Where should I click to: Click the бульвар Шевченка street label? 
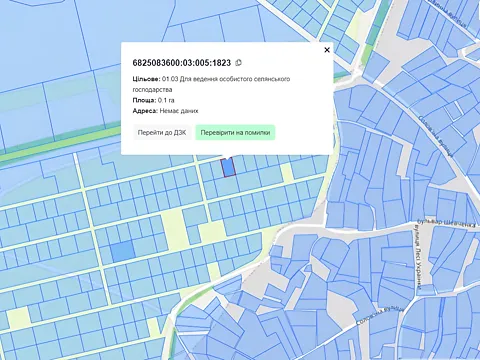[447, 224]
